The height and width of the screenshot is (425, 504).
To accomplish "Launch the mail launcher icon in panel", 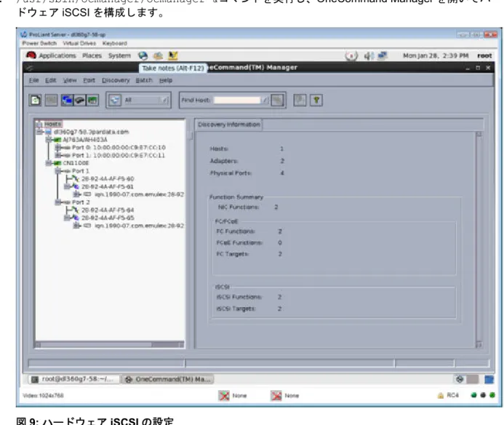I will pyautogui.click(x=158, y=55).
